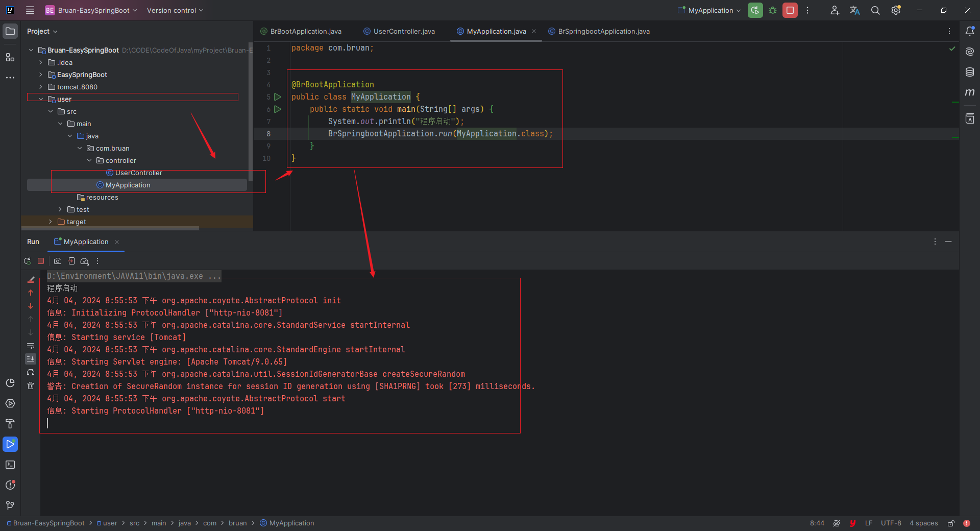The height and width of the screenshot is (531, 980).
Task: Open Code With Me user icon
Action: [x=835, y=10]
